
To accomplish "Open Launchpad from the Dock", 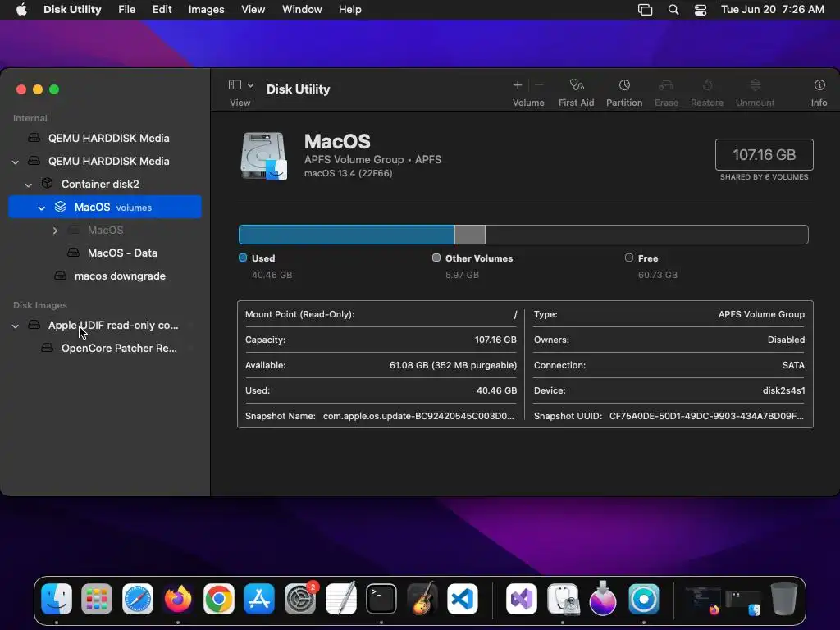I will click(x=97, y=598).
